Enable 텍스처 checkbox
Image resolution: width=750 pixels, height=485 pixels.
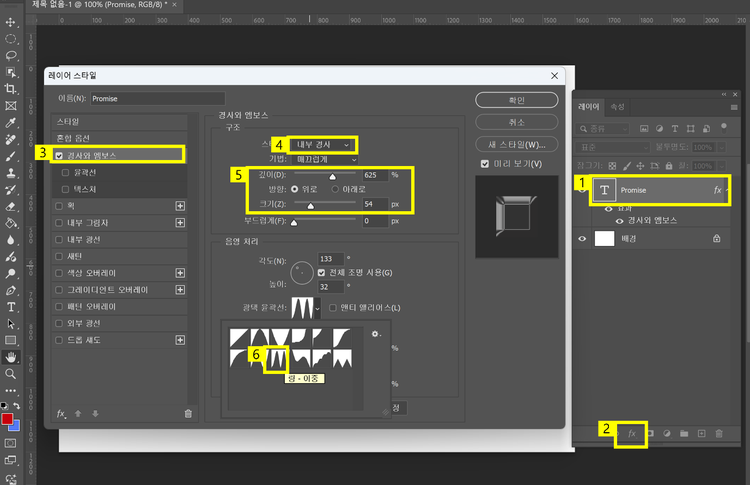pos(66,189)
